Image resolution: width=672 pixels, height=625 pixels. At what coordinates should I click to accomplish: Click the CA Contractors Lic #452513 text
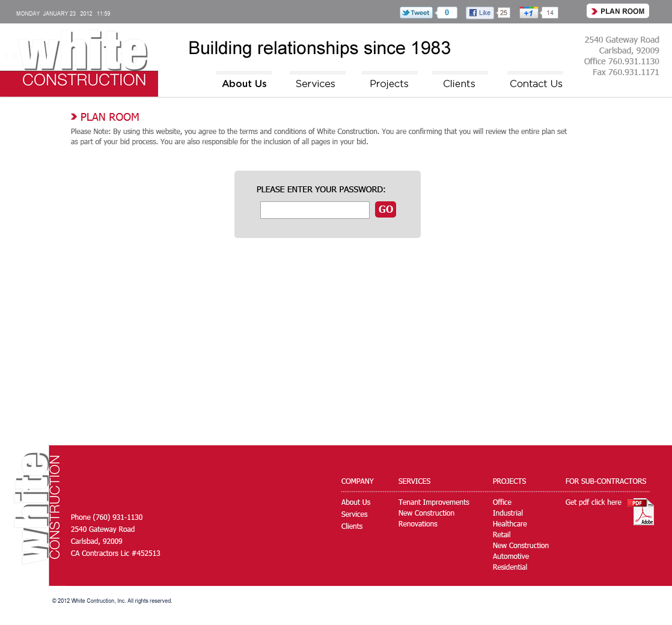click(x=115, y=553)
